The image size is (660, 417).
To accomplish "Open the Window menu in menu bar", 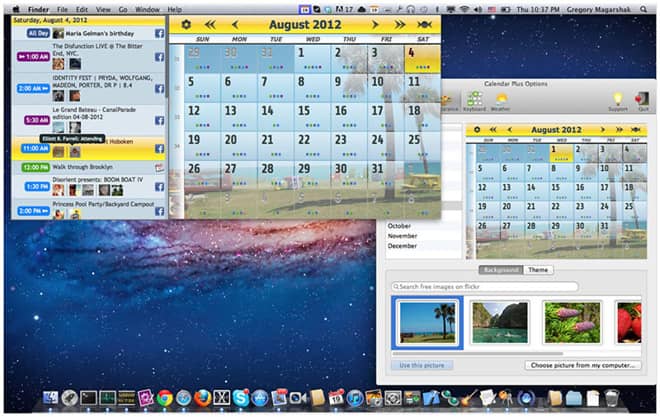I will pyautogui.click(x=147, y=8).
